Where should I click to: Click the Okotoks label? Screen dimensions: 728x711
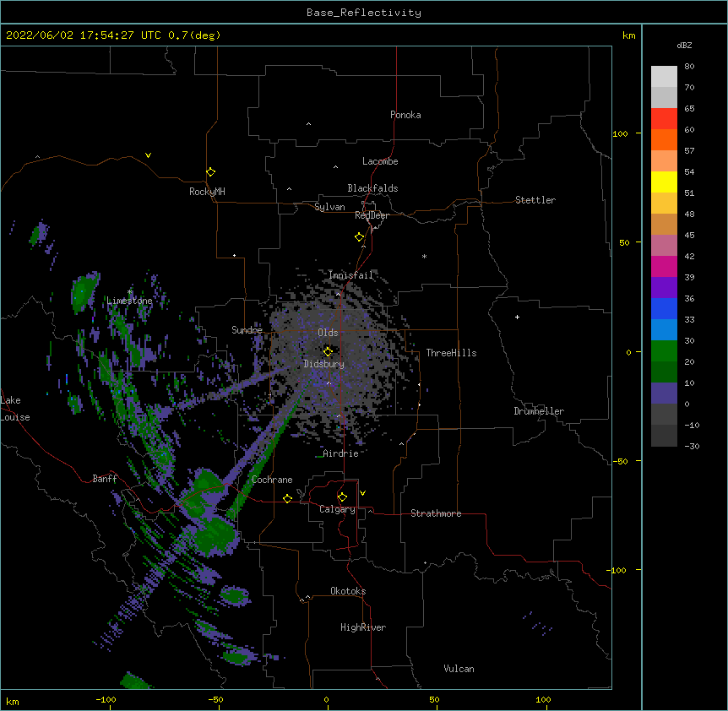348,591
